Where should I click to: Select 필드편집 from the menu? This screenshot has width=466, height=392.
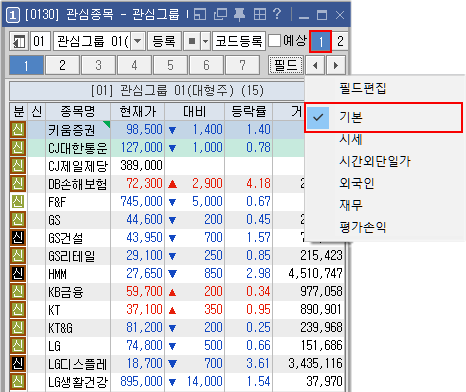tap(362, 88)
